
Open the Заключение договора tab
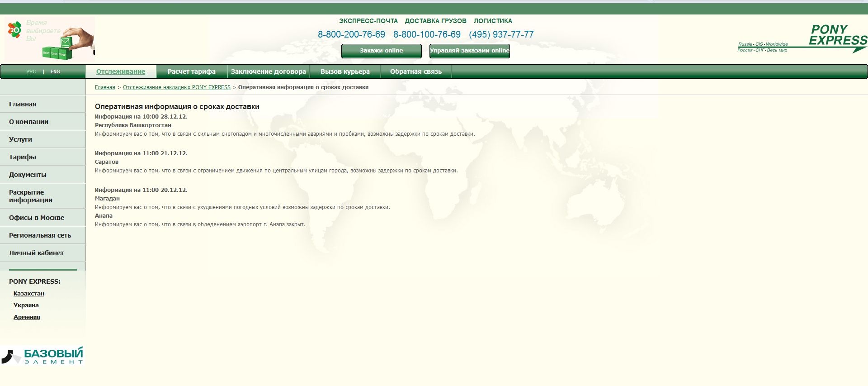click(269, 71)
